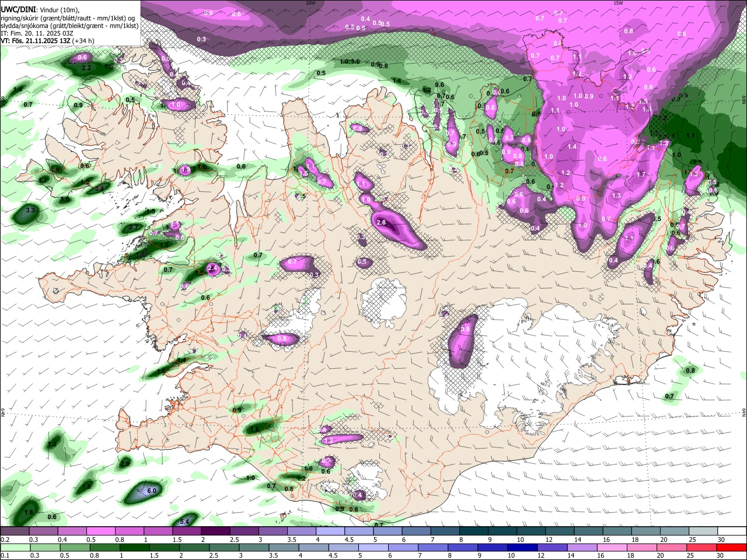The width and height of the screenshot is (747, 560).
Task: Pick the bright pink swatch at 0.5 in upper legend row
Action: coord(100,531)
